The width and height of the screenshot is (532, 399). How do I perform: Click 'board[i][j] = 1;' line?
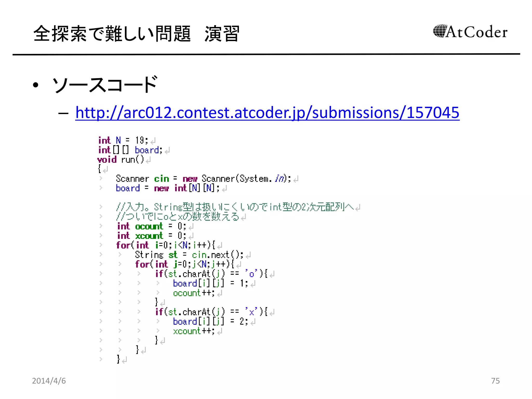point(210,283)
